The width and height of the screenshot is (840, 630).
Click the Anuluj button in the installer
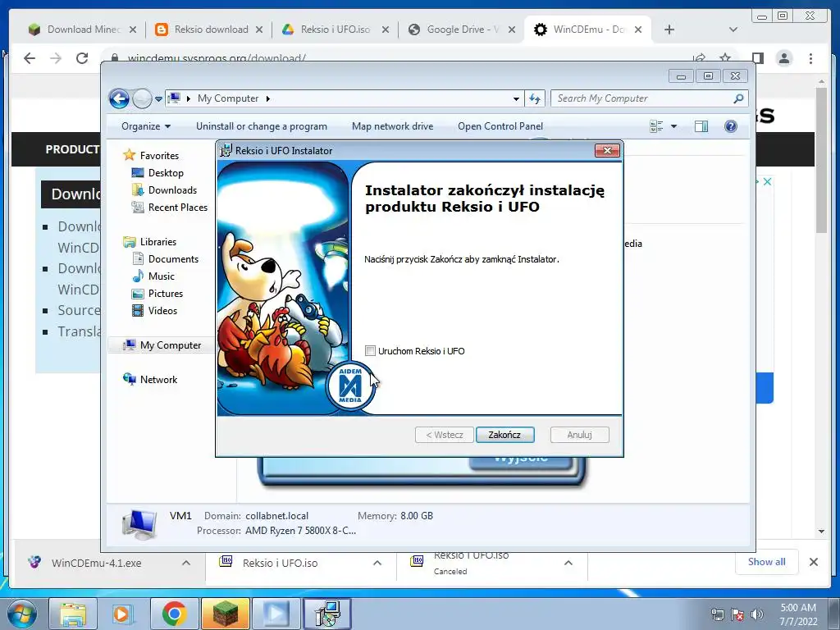pos(579,435)
